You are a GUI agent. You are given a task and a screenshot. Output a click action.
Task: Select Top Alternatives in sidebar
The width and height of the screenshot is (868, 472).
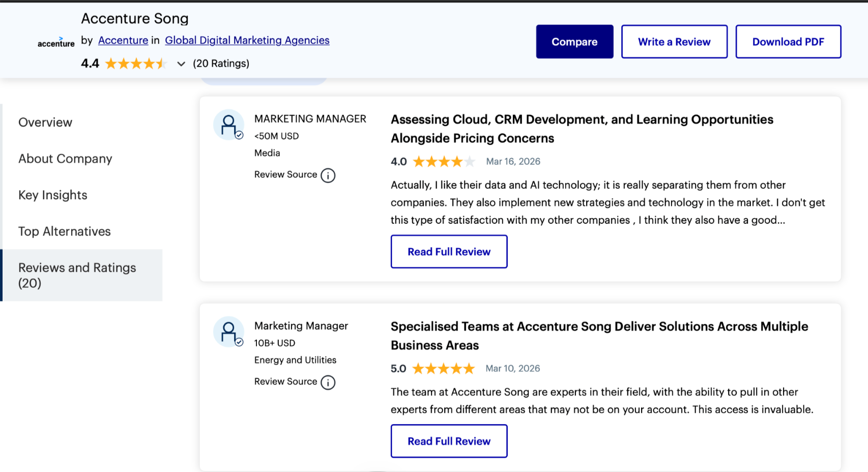(x=65, y=231)
